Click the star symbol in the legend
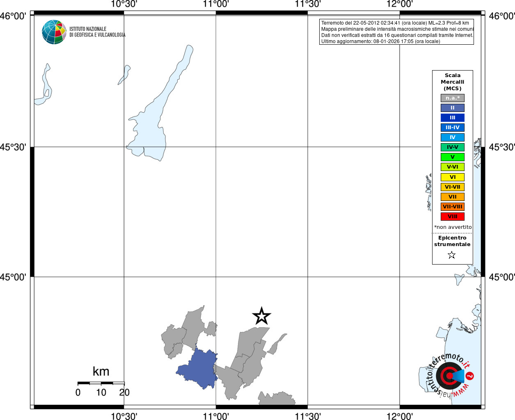This screenshot has height=420, width=515. click(452, 255)
